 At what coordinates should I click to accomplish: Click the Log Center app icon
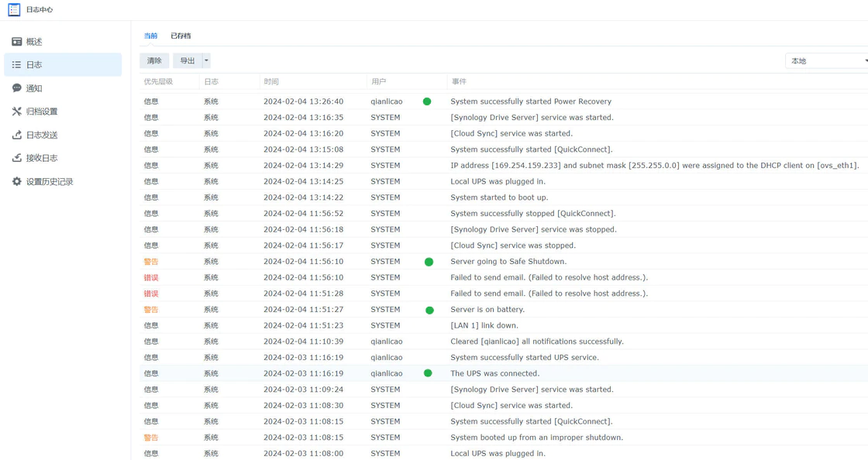tap(14, 10)
